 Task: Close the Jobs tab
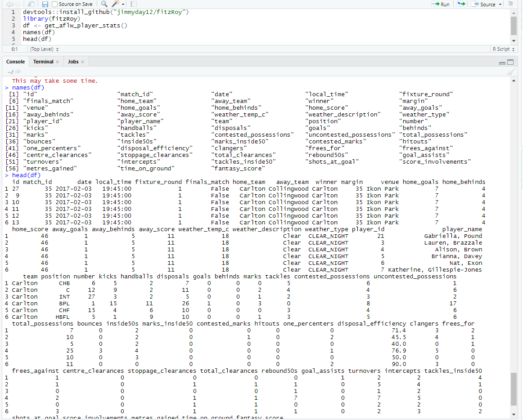coord(82,62)
